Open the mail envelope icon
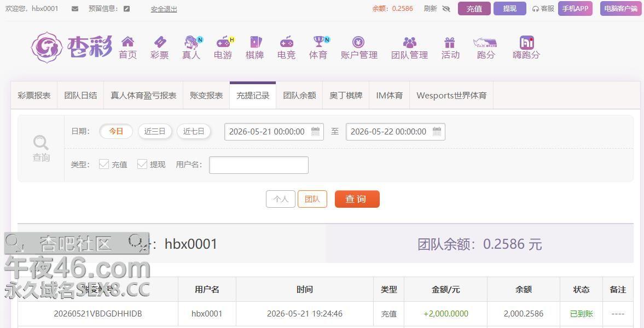 pyautogui.click(x=75, y=9)
